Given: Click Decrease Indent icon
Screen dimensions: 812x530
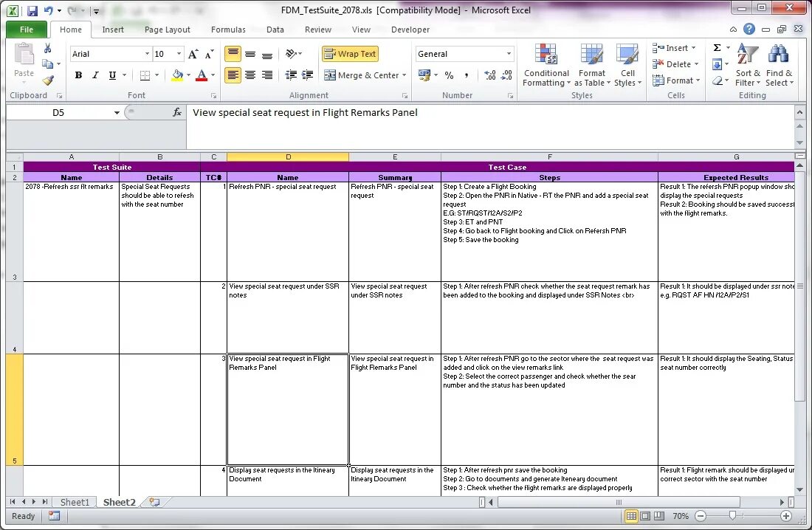Looking at the screenshot, I should [x=291, y=75].
